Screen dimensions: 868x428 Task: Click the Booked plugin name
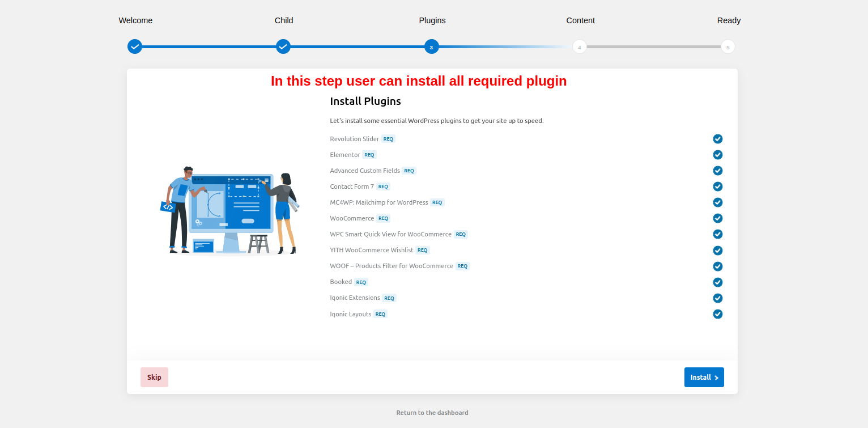click(x=341, y=282)
